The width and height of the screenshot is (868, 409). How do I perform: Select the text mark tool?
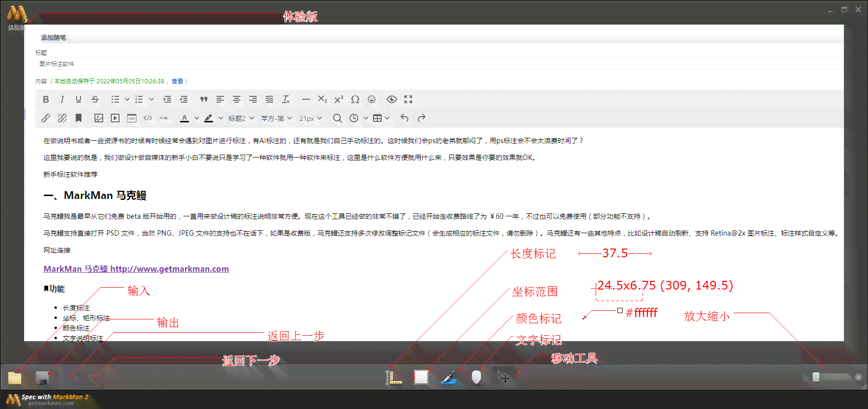coord(476,377)
